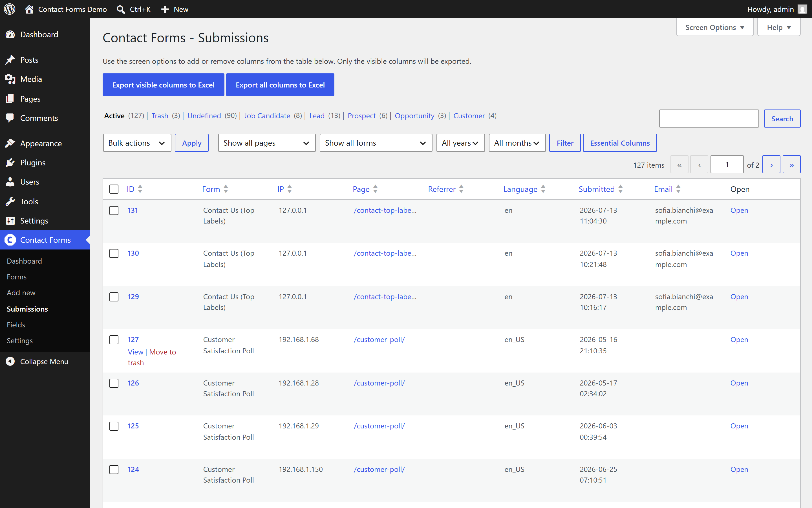This screenshot has width=812, height=508.
Task: Click the submissions search input field
Action: 709,119
